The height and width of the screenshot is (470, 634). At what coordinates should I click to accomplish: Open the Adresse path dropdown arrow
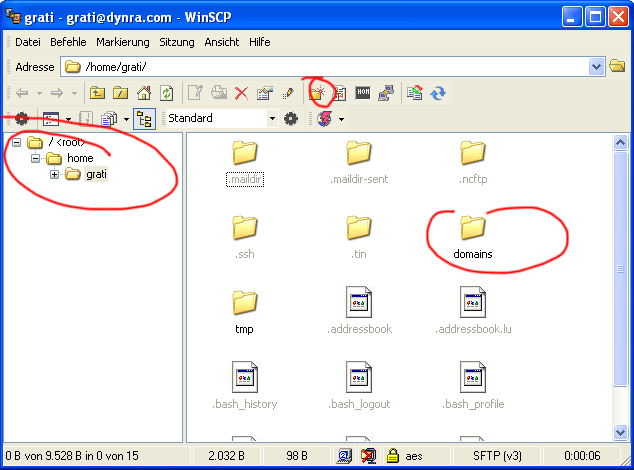click(x=597, y=67)
